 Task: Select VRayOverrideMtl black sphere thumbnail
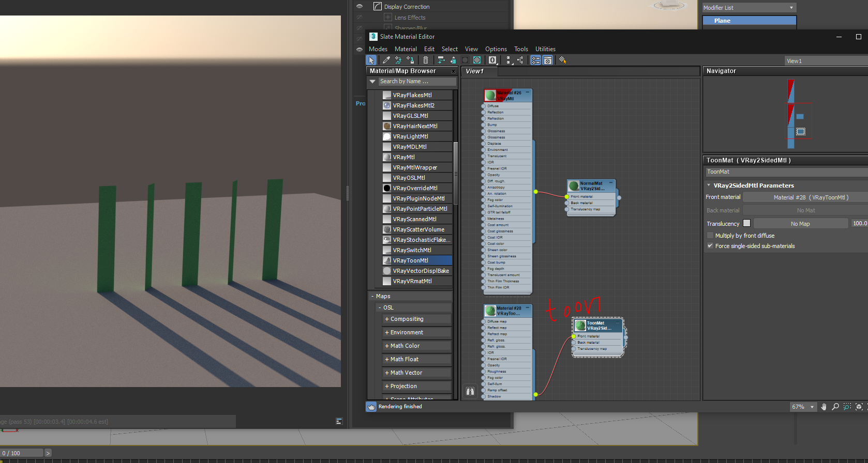point(387,188)
